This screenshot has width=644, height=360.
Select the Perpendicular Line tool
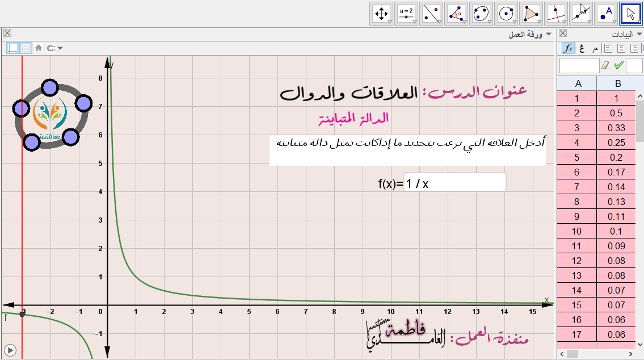click(x=556, y=14)
